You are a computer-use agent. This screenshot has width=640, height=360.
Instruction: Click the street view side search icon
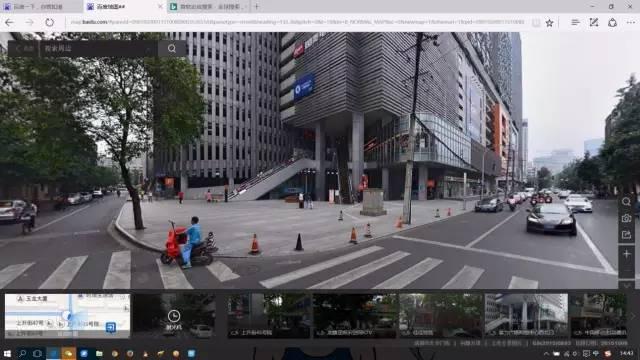tap(626, 202)
